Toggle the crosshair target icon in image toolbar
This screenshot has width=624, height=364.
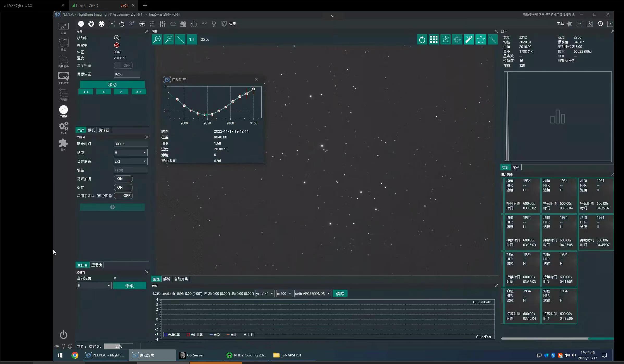457,40
